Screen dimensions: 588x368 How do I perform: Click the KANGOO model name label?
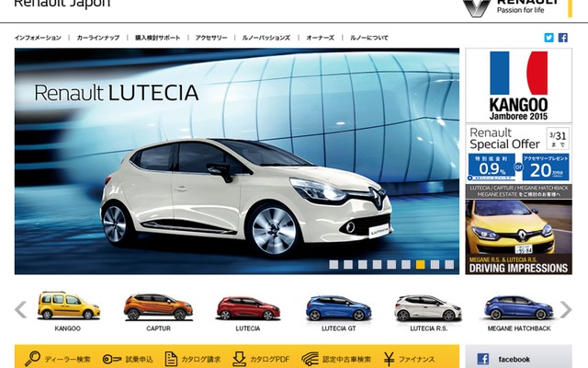tap(67, 328)
